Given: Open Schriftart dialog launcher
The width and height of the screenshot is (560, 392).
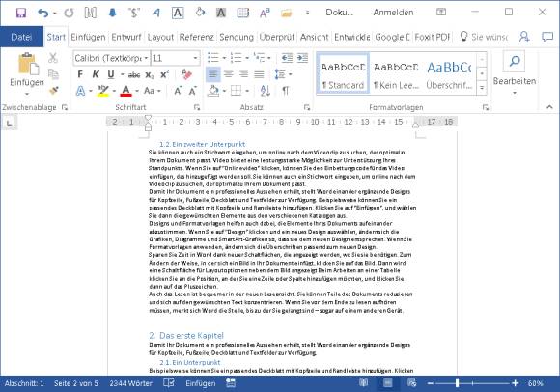Looking at the screenshot, I should [197, 107].
